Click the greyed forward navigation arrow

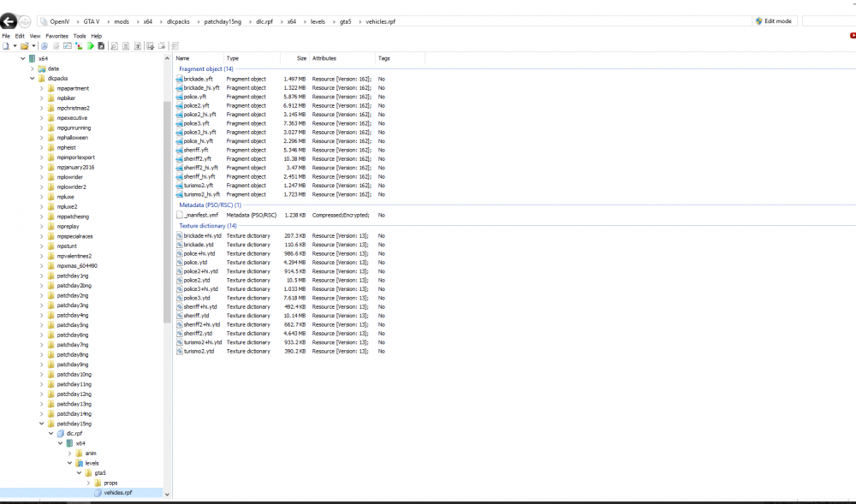click(x=25, y=21)
